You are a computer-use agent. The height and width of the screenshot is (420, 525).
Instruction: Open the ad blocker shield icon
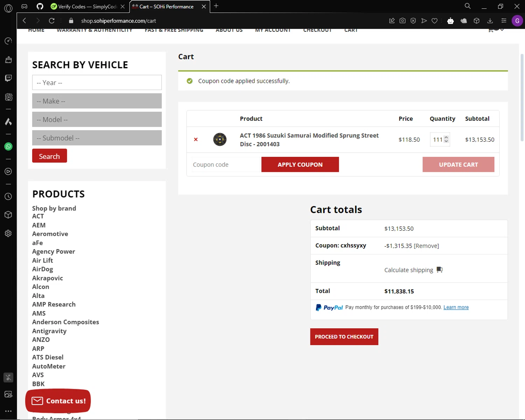pyautogui.click(x=413, y=21)
